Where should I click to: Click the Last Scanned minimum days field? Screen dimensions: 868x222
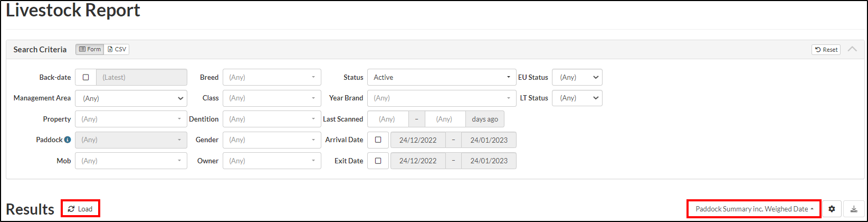tap(388, 119)
